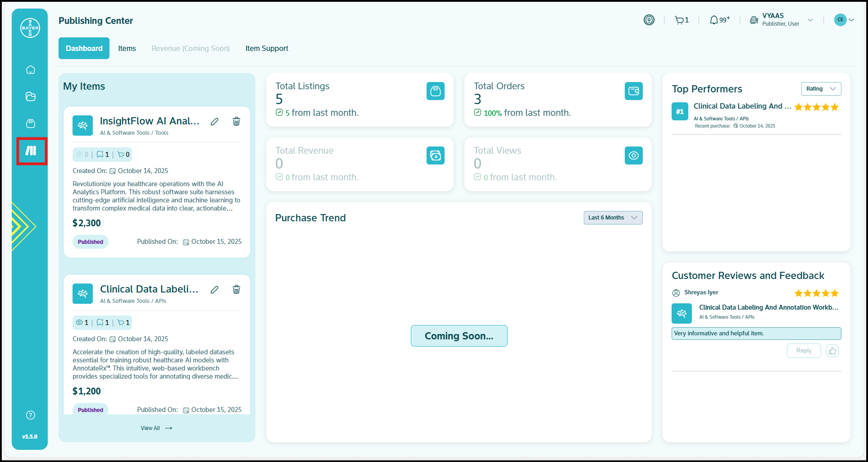Open the Total Orders card
Screen dimensions: 868x462
558,100
